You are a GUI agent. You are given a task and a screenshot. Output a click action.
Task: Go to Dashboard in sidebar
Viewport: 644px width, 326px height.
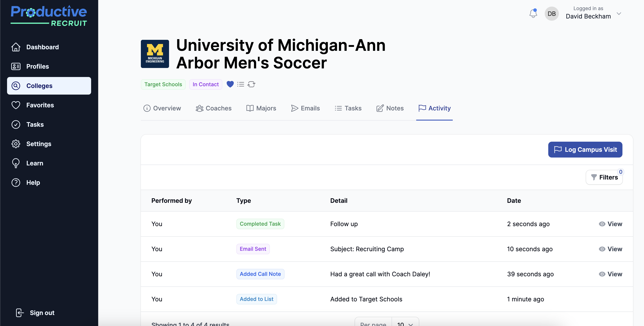[49, 47]
